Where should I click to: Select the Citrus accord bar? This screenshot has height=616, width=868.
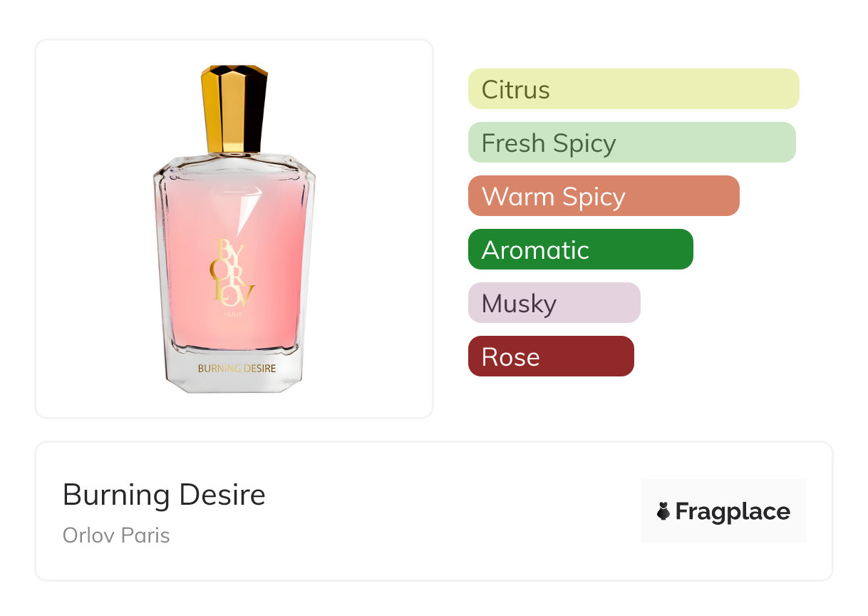point(634,89)
